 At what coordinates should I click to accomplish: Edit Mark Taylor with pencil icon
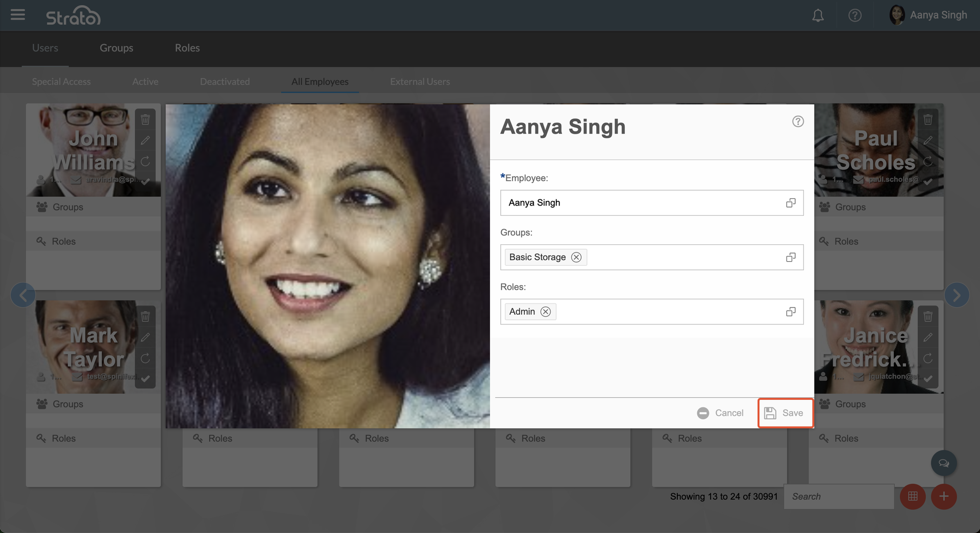click(x=145, y=337)
